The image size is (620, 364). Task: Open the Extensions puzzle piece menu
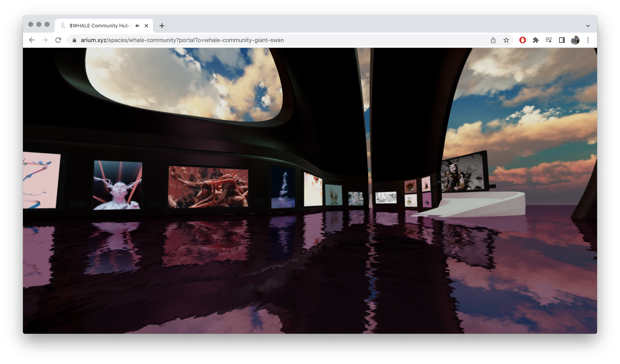click(536, 40)
